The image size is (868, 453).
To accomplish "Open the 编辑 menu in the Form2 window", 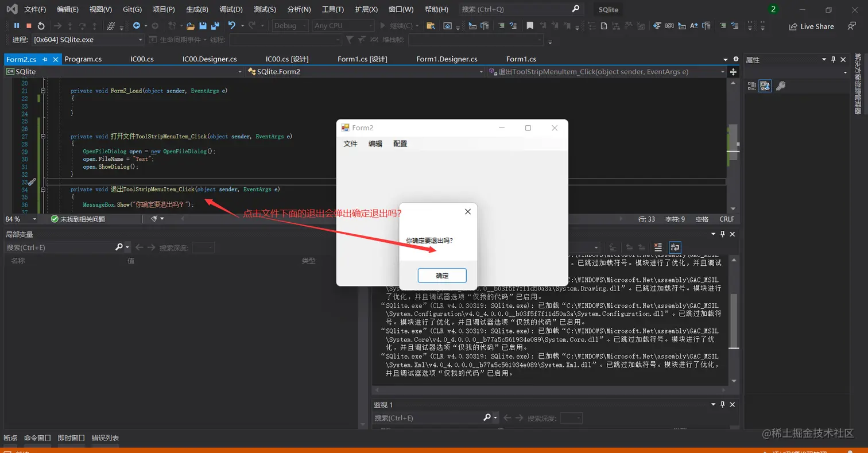I will 375,144.
